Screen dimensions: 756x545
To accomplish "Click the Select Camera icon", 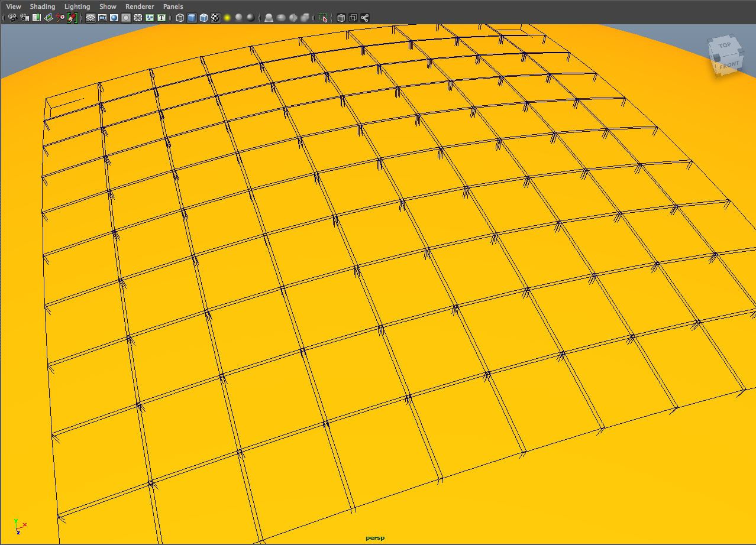I will click(x=13, y=18).
